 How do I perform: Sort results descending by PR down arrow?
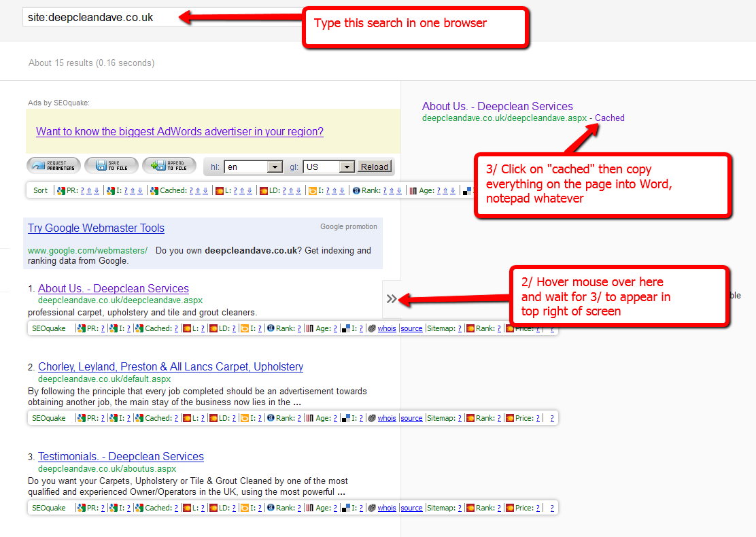[97, 191]
